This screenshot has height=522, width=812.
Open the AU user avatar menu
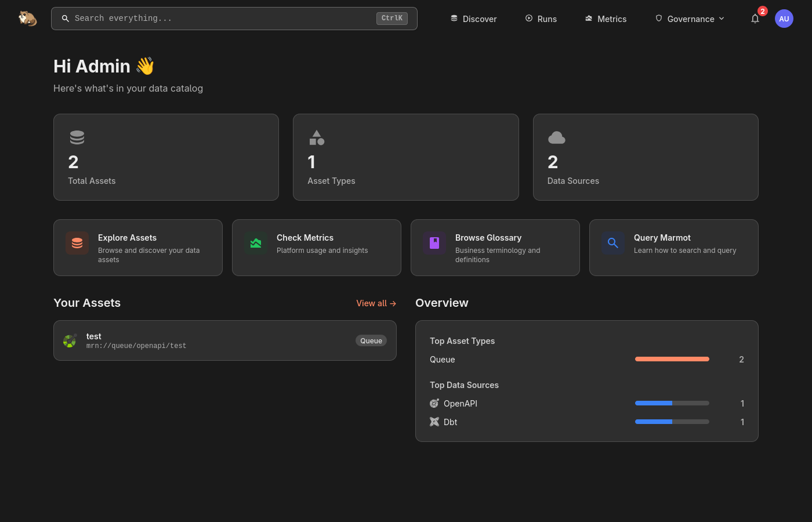click(784, 19)
